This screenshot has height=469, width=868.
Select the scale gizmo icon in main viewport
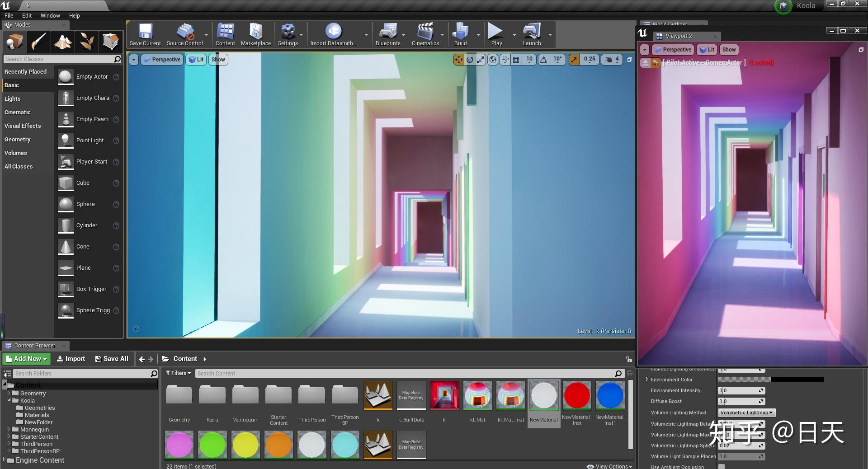click(x=481, y=60)
